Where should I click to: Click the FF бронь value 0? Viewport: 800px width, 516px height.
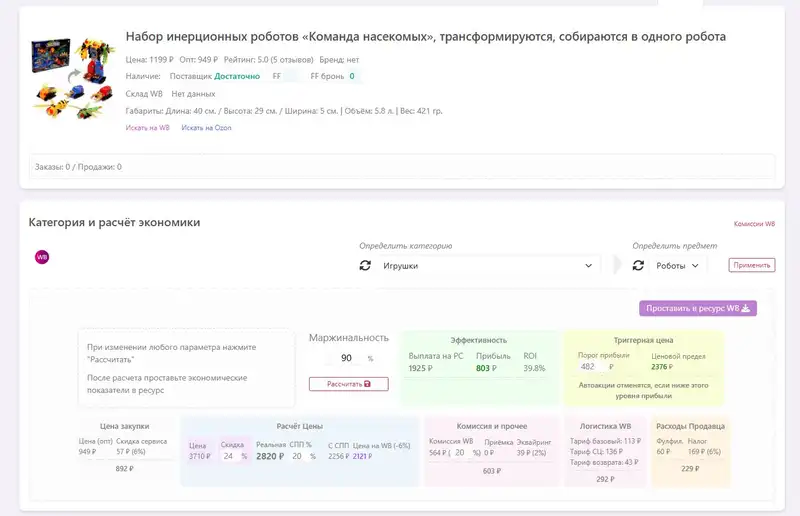coord(352,76)
